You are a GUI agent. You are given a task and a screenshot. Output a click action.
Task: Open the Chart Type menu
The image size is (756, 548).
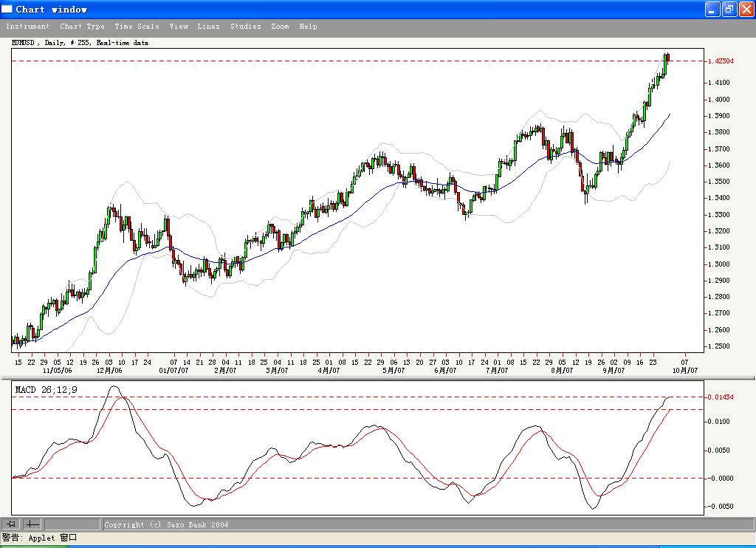tap(82, 27)
